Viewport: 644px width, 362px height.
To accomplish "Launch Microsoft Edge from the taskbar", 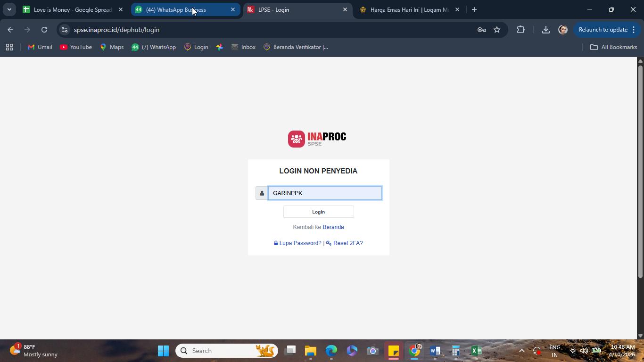I will point(331,351).
